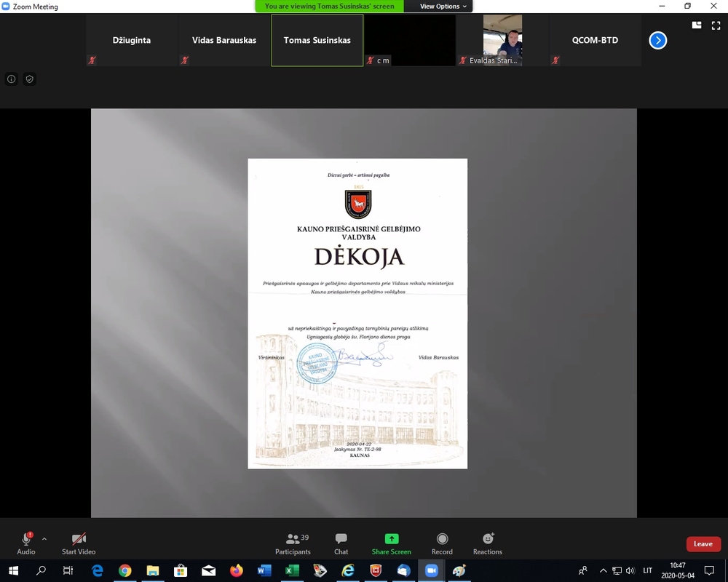
Task: Open the View Options dropdown
Action: coord(443,7)
